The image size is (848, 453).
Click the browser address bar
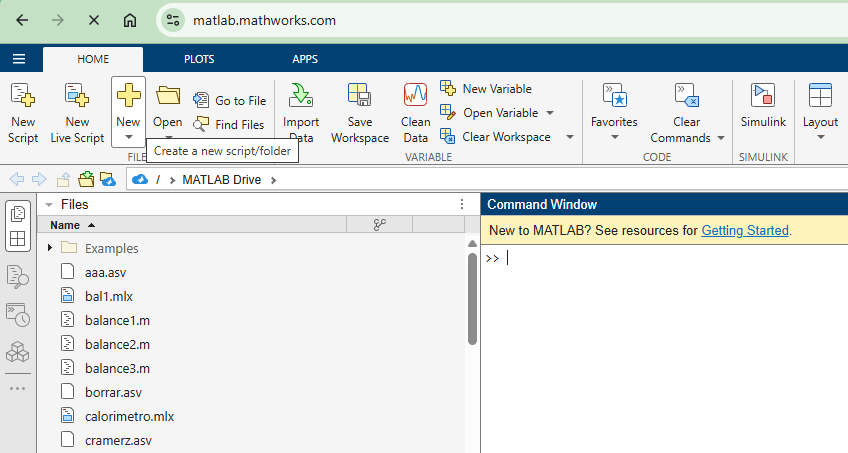[503, 21]
